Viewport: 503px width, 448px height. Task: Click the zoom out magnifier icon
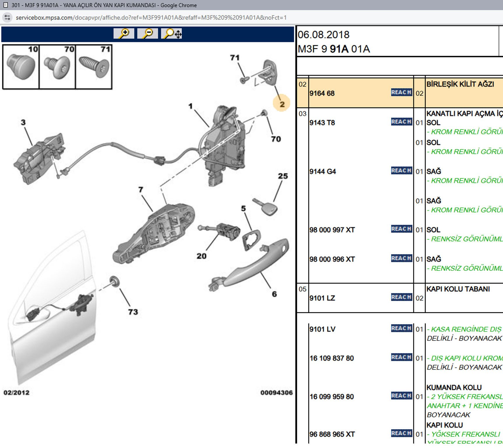pyautogui.click(x=147, y=34)
